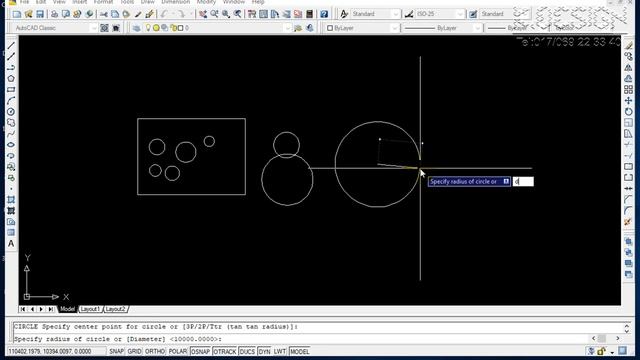The image size is (640, 360).
Task: Select the Hatch tool in Draw toolbar
Action: (x=11, y=200)
